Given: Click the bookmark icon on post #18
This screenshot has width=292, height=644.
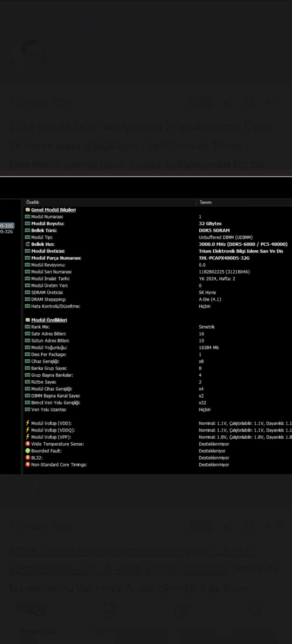Looking at the screenshot, I should (249, 526).
